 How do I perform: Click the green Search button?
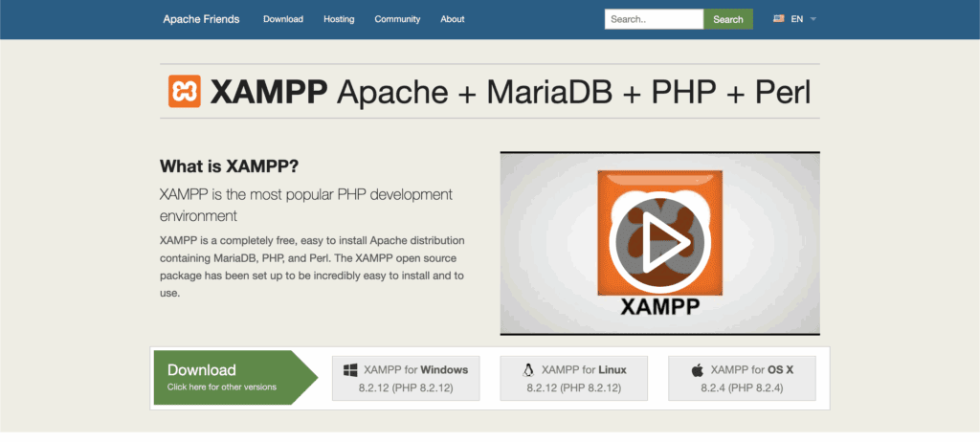(728, 19)
